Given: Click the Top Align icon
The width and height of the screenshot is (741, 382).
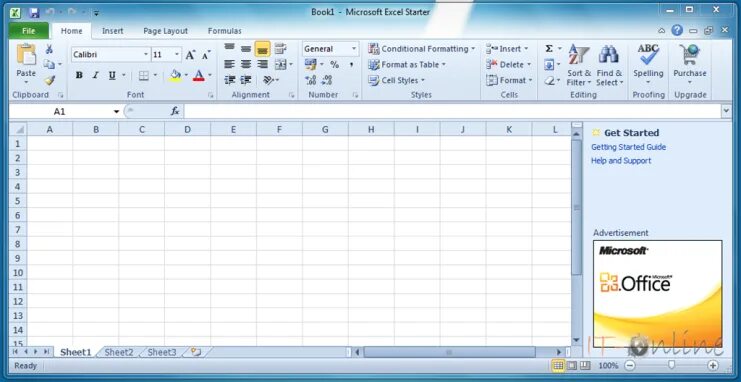Looking at the screenshot, I should pos(229,48).
